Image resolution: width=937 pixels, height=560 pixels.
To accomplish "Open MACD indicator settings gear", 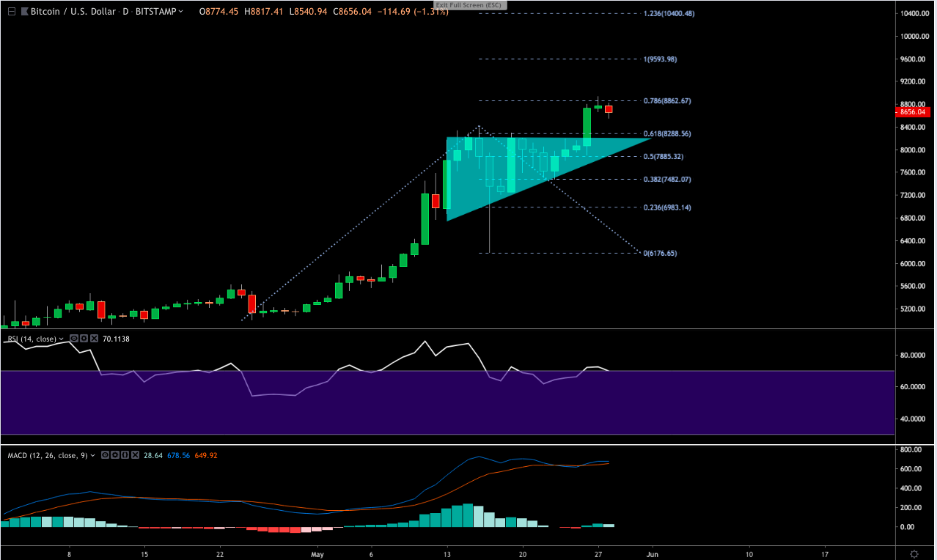I will (115, 455).
